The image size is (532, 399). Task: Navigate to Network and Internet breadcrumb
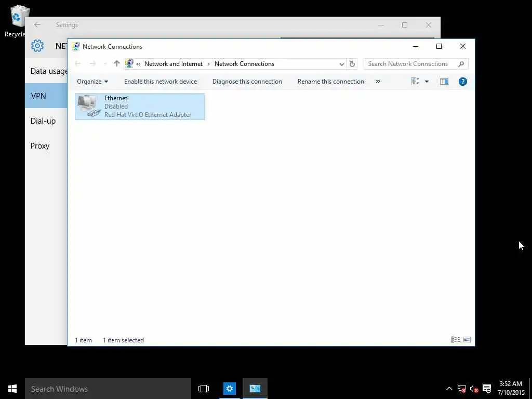174,64
